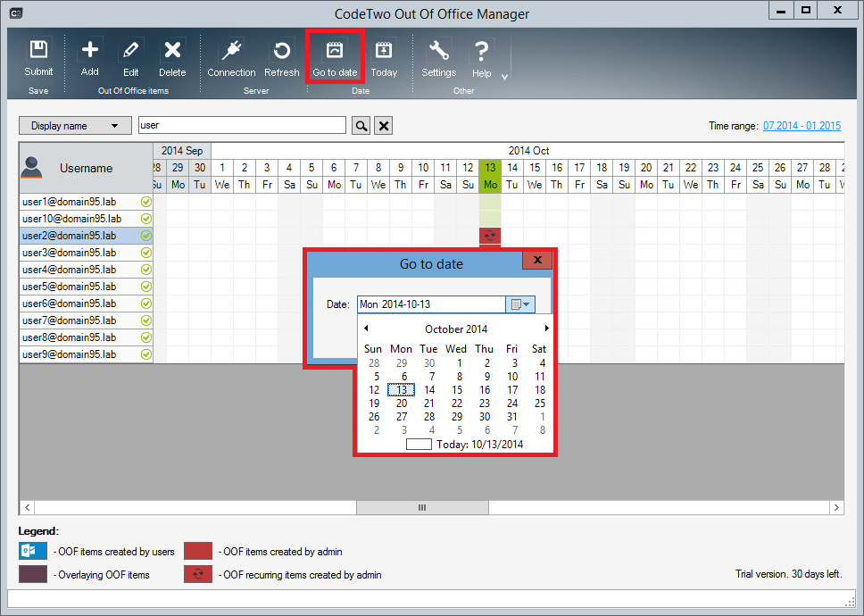
Task: Search using the magnifier button
Action: [361, 126]
